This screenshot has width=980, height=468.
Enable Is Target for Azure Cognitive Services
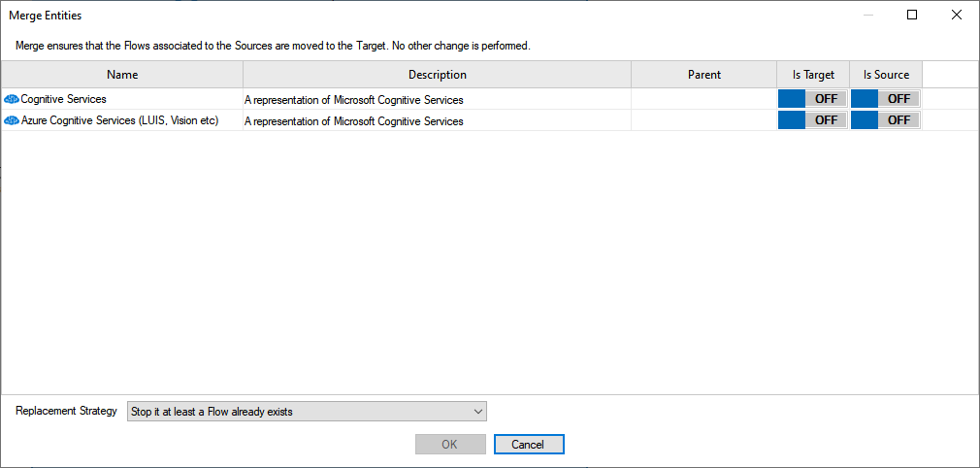pos(812,120)
